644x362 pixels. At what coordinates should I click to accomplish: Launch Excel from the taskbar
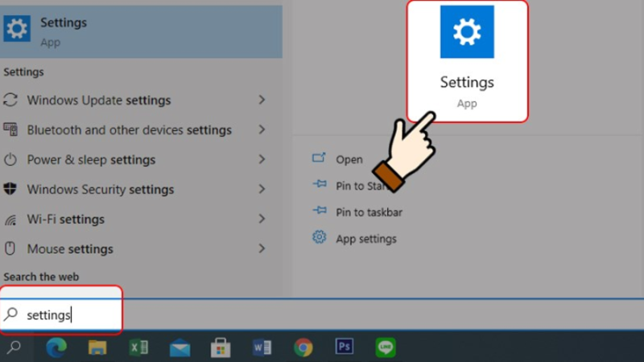pos(138,348)
